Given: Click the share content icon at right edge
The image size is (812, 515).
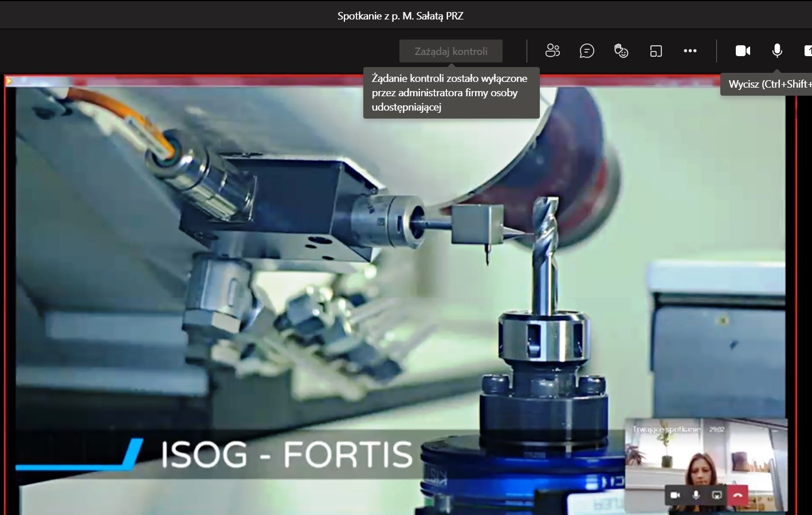Looking at the screenshot, I should click(x=807, y=51).
